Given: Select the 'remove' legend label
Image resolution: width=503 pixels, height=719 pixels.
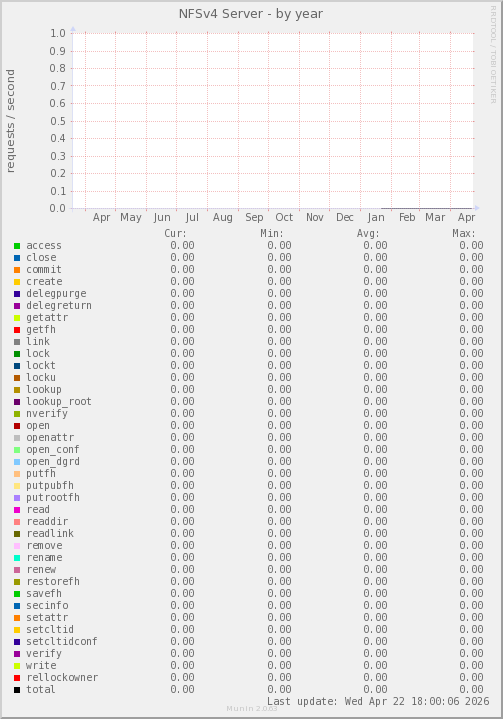Looking at the screenshot, I should 44,545.
